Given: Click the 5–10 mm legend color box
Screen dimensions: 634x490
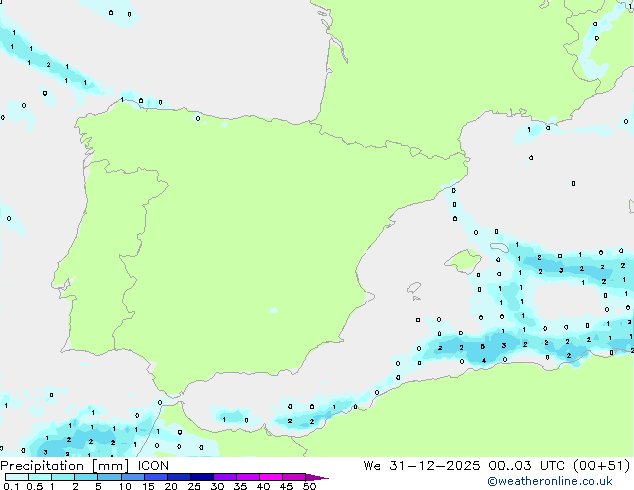Looking at the screenshot, I should [x=109, y=477].
